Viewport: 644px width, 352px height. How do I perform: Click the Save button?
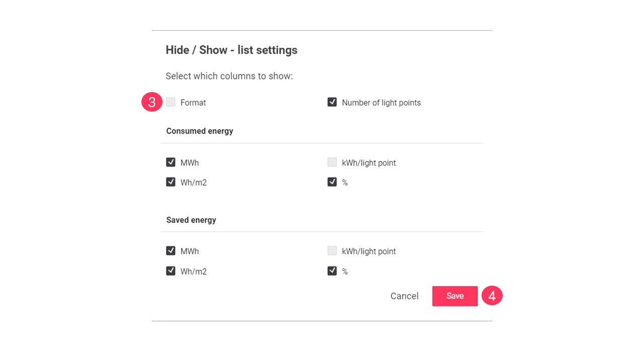click(455, 296)
